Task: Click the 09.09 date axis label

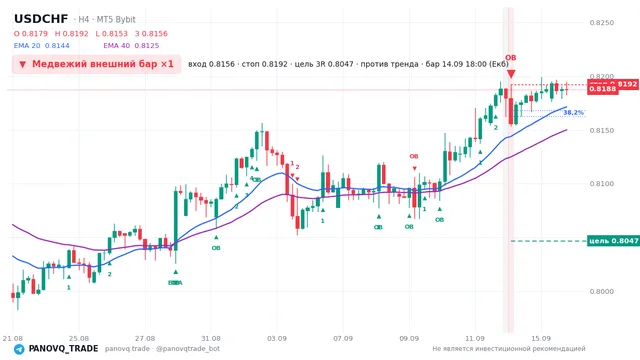Action: click(x=409, y=338)
